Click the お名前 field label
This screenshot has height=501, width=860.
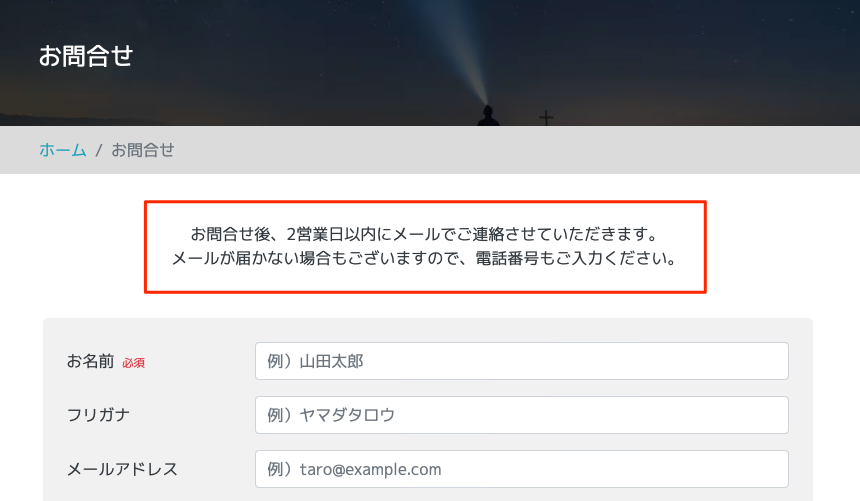click(90, 361)
